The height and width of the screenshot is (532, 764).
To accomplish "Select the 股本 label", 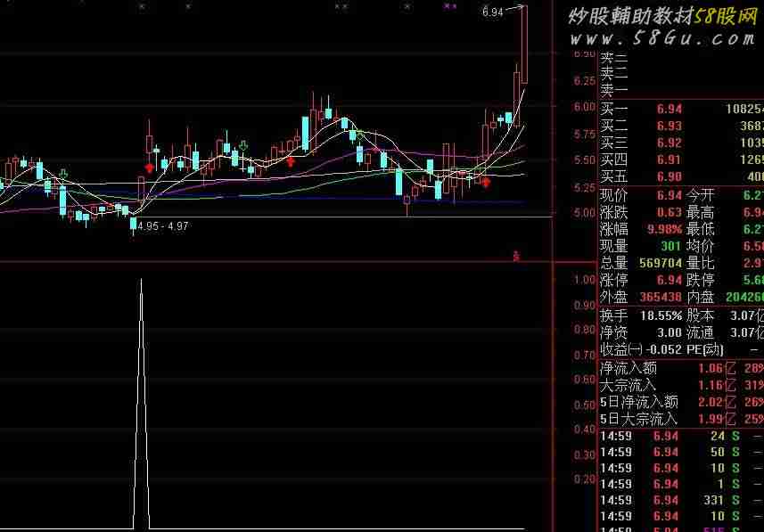I will click(x=700, y=315).
